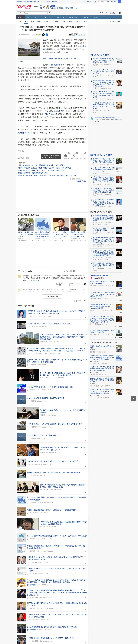Open トピックス一覧 link

point(115,21)
